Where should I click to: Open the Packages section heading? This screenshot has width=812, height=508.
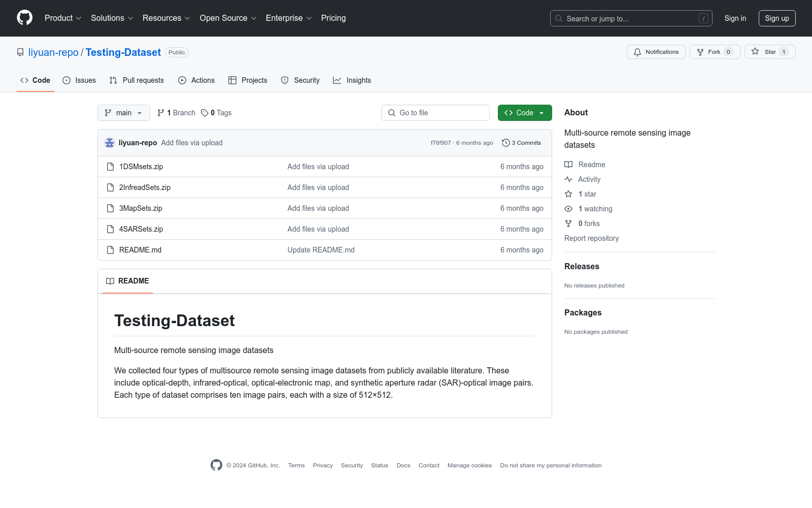[583, 312]
